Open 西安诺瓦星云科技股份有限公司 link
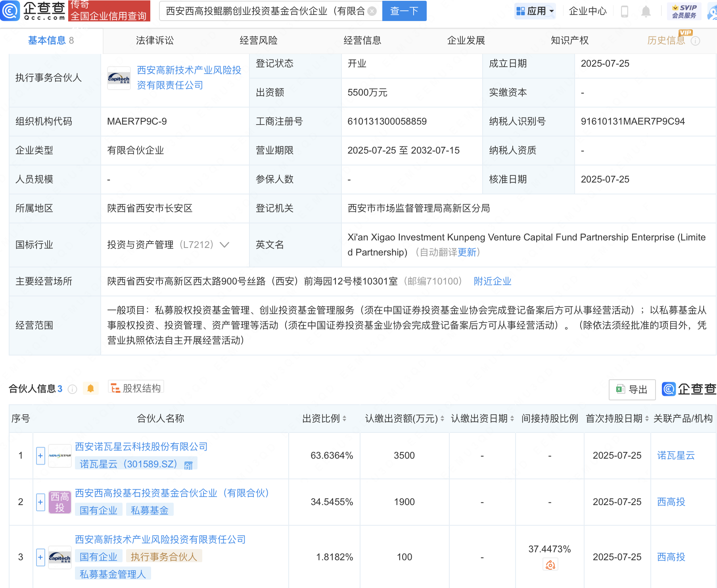 tap(142, 447)
